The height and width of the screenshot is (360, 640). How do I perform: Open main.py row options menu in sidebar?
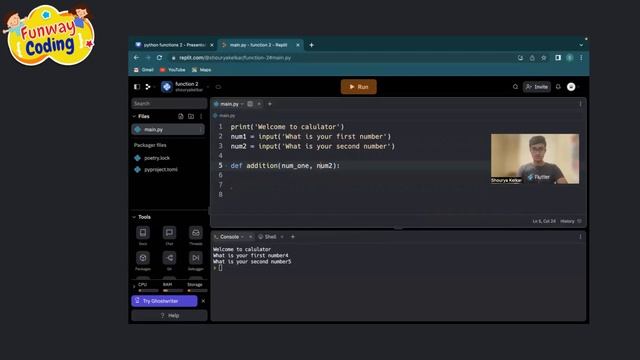point(200,129)
